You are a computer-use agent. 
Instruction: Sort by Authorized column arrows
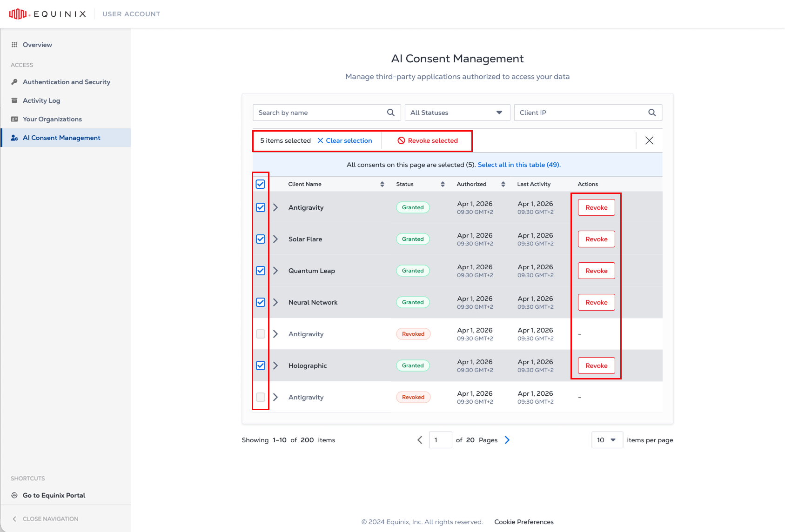click(503, 184)
